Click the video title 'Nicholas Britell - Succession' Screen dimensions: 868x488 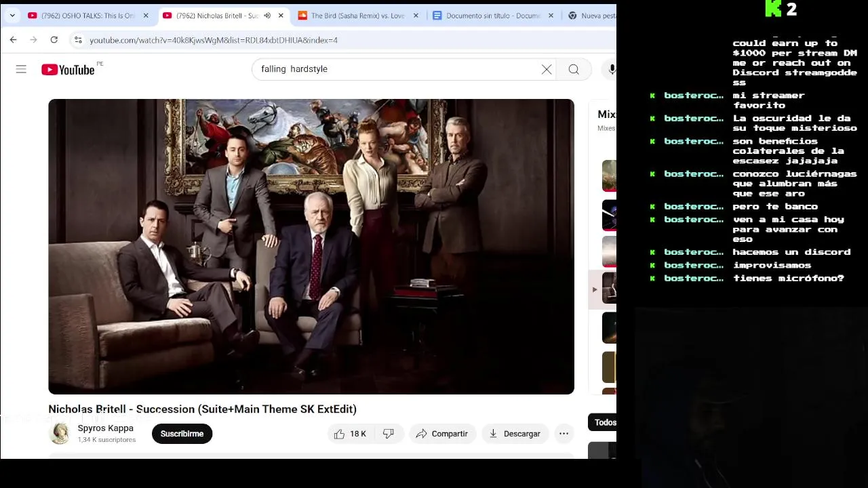202,409
